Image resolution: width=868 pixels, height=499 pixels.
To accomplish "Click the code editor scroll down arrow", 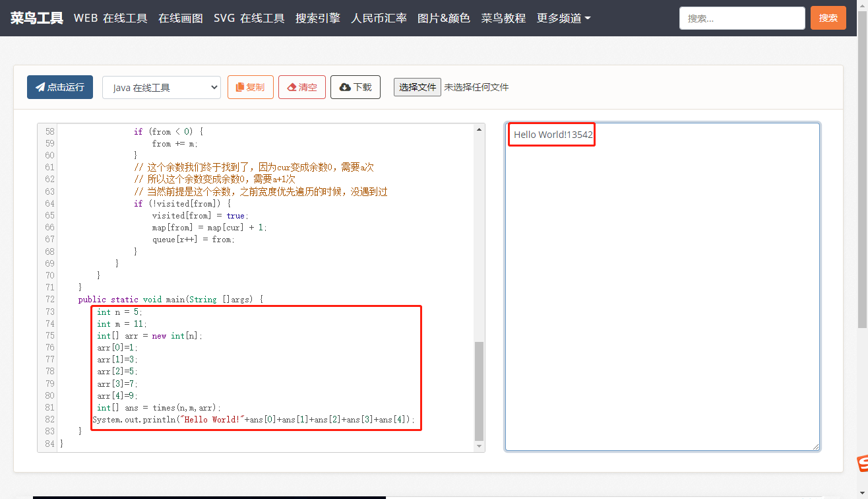I will [480, 446].
